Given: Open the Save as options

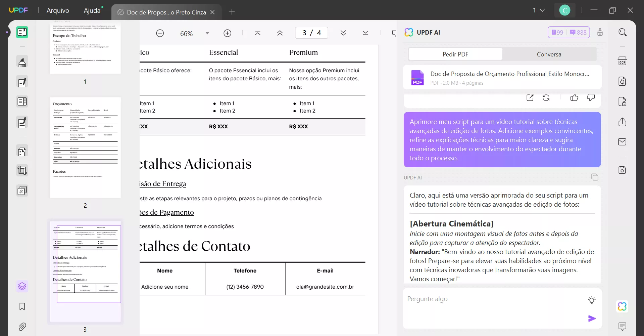Looking at the screenshot, I should [623, 170].
